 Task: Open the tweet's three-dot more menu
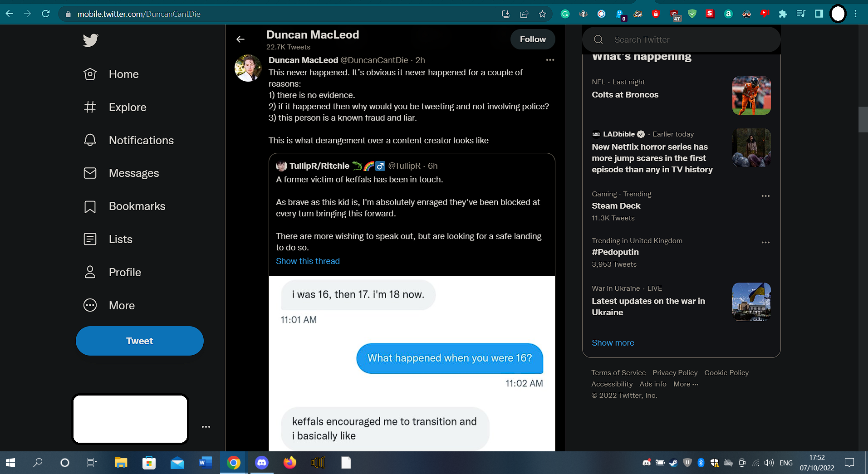pos(550,60)
